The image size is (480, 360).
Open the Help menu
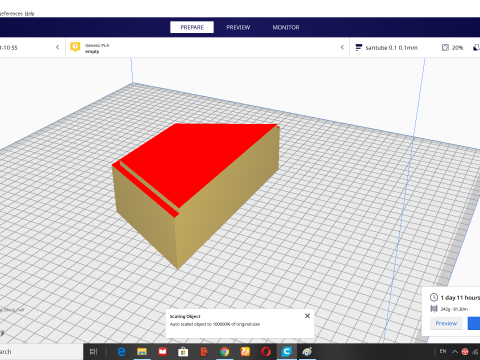pos(30,14)
